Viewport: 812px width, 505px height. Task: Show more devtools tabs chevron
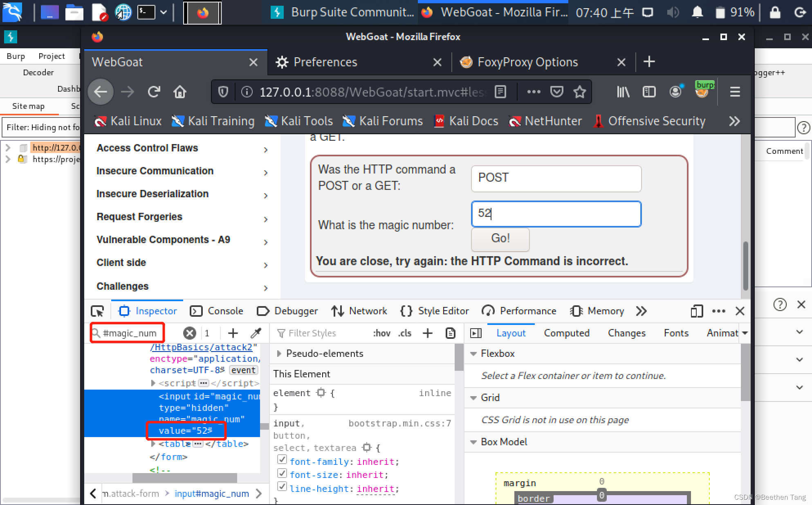tap(641, 311)
